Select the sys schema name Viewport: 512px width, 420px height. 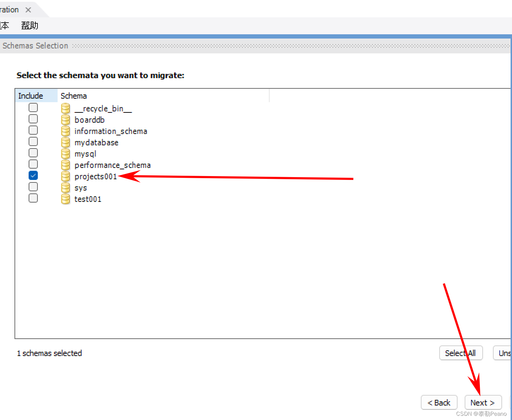pos(81,188)
